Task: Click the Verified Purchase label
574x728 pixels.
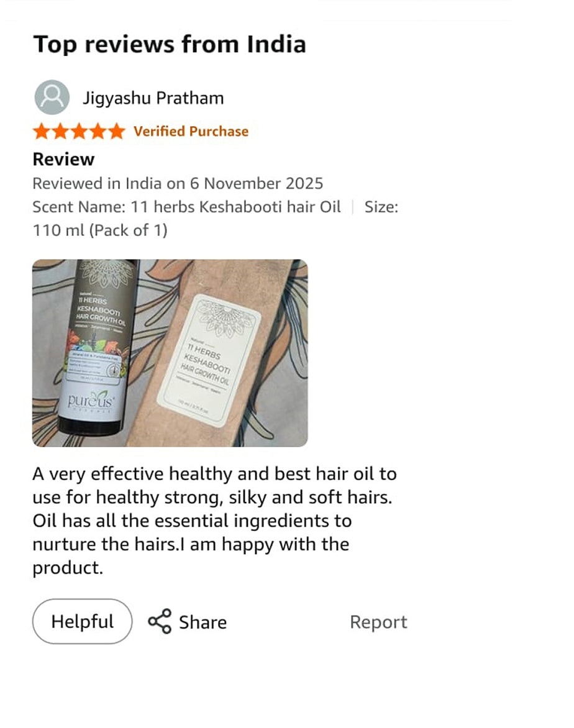Action: [191, 132]
